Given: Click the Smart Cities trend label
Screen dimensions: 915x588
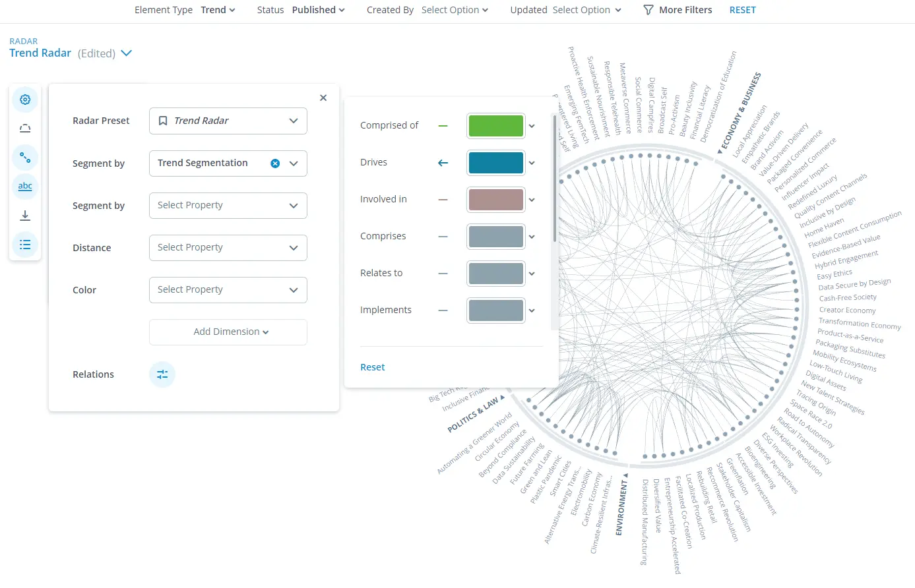Looking at the screenshot, I should (x=560, y=479).
